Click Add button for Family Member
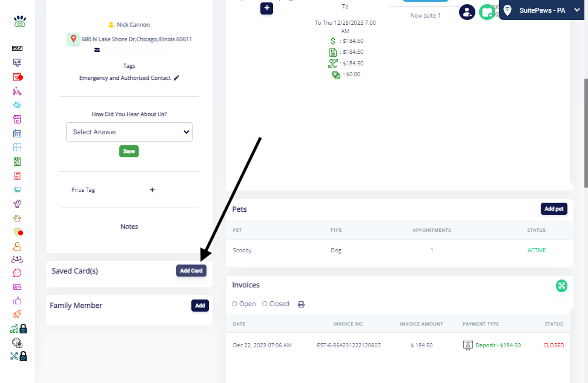 coord(200,306)
